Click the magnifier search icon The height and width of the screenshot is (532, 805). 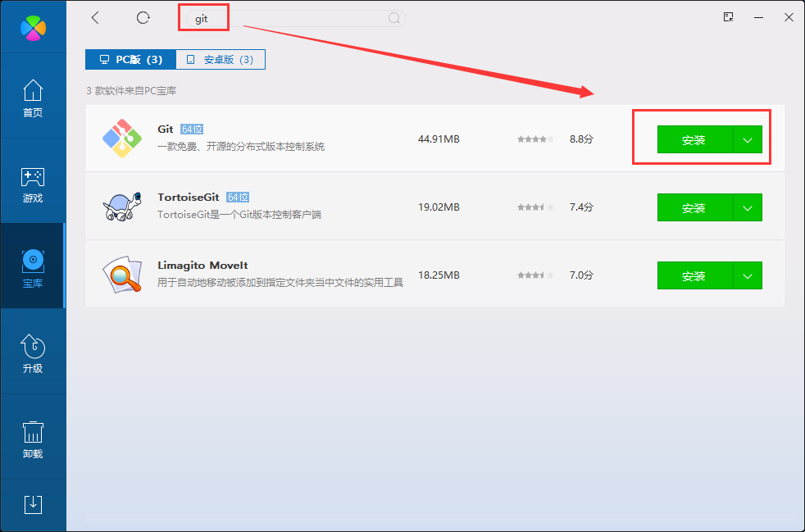coord(393,19)
